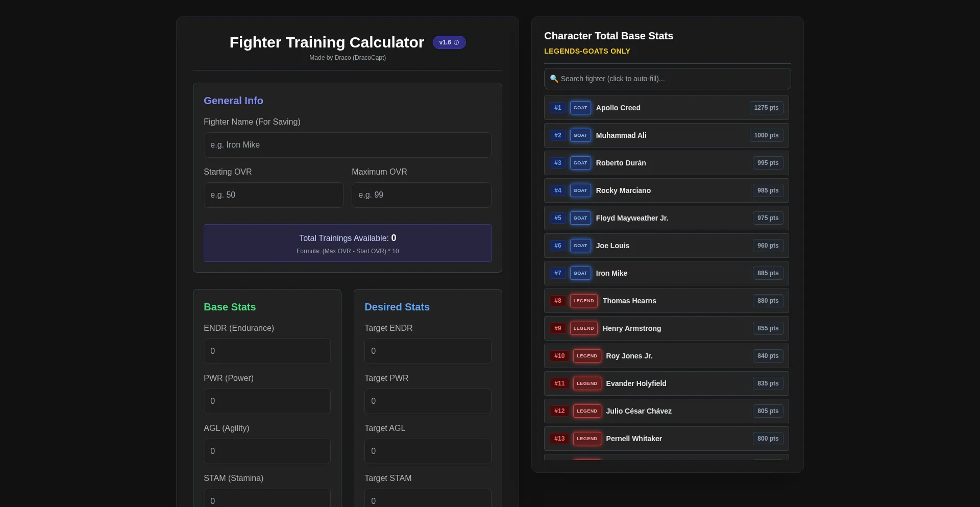Choose Thomas Hearns from the list
Screen dimensions: 980x507
(667, 301)
